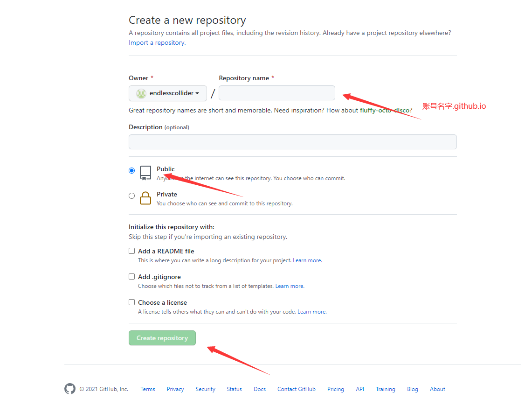
Task: Go to Pricing in the footer
Action: point(336,389)
